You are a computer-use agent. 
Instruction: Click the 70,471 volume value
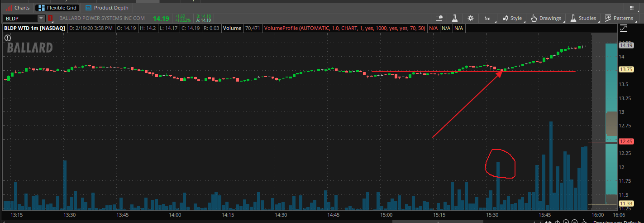pyautogui.click(x=253, y=28)
